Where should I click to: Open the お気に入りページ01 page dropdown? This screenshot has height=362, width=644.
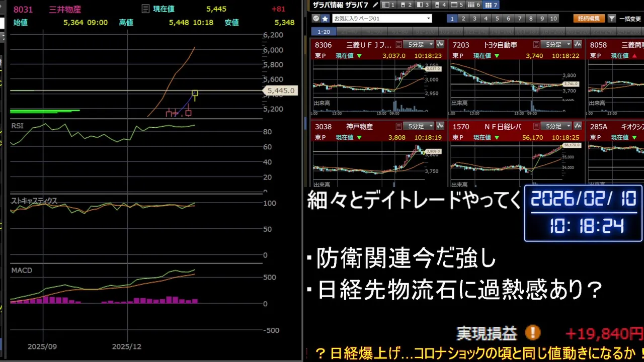pyautogui.click(x=382, y=19)
